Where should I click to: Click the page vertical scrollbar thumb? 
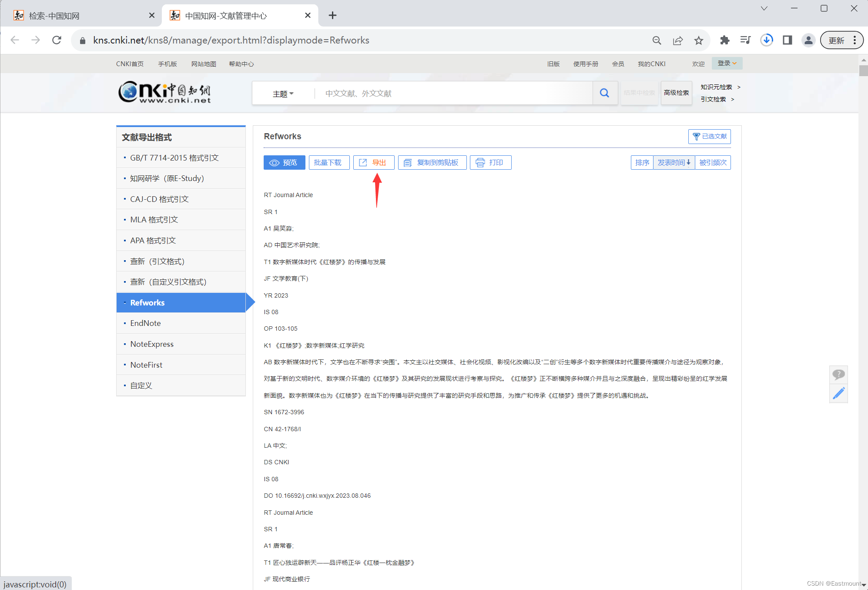tap(863, 70)
